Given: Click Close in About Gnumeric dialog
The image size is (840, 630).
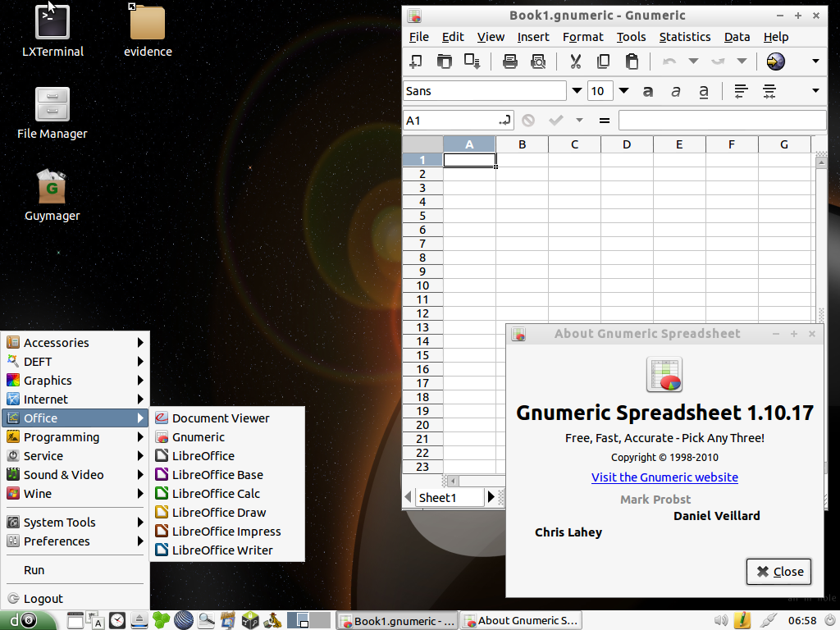Looking at the screenshot, I should coord(779,572).
